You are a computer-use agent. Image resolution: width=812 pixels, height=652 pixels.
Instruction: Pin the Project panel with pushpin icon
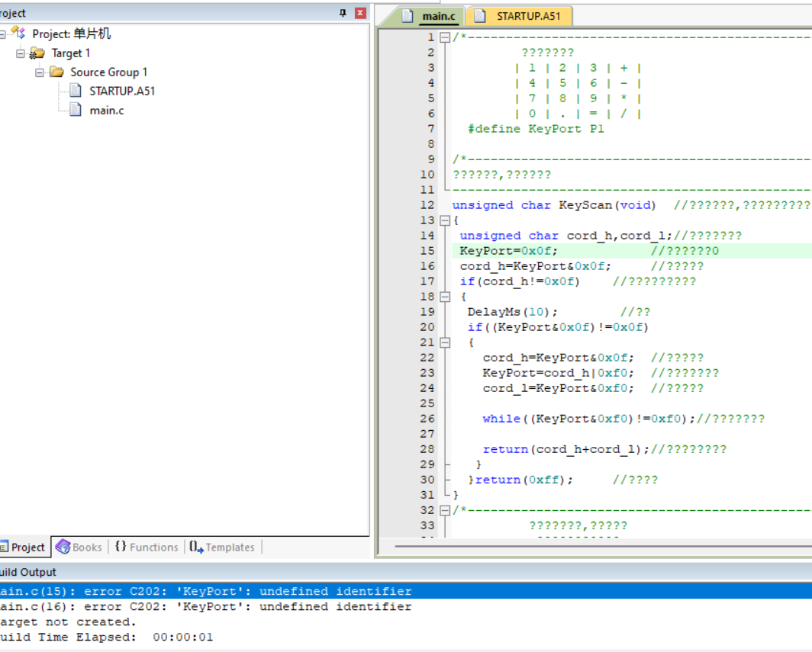click(343, 13)
